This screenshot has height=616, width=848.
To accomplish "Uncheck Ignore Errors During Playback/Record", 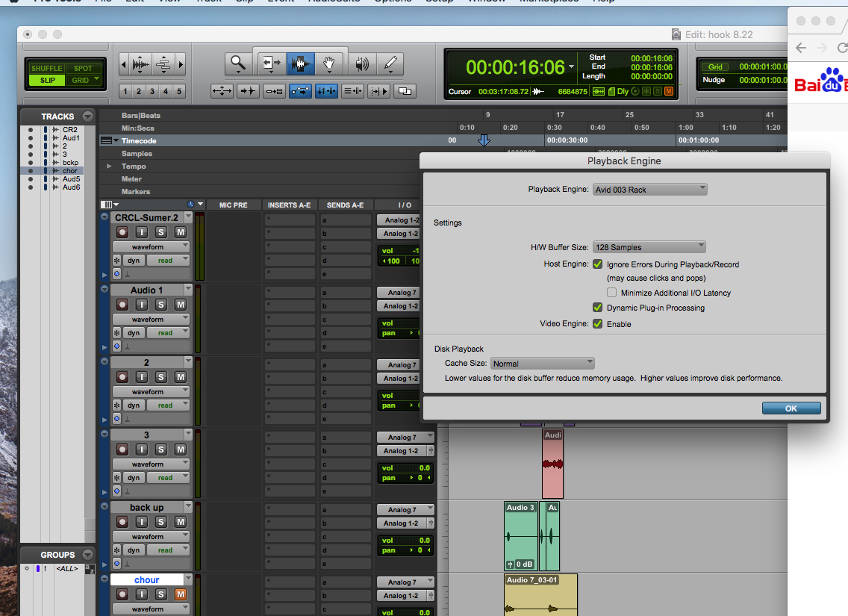I will pos(598,264).
